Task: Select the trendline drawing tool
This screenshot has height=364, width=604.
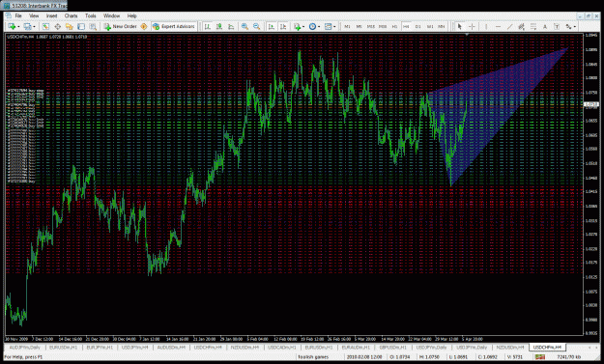Action: [x=509, y=26]
